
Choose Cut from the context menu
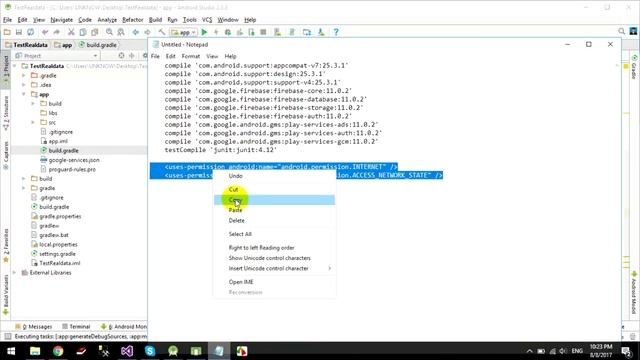(274, 189)
